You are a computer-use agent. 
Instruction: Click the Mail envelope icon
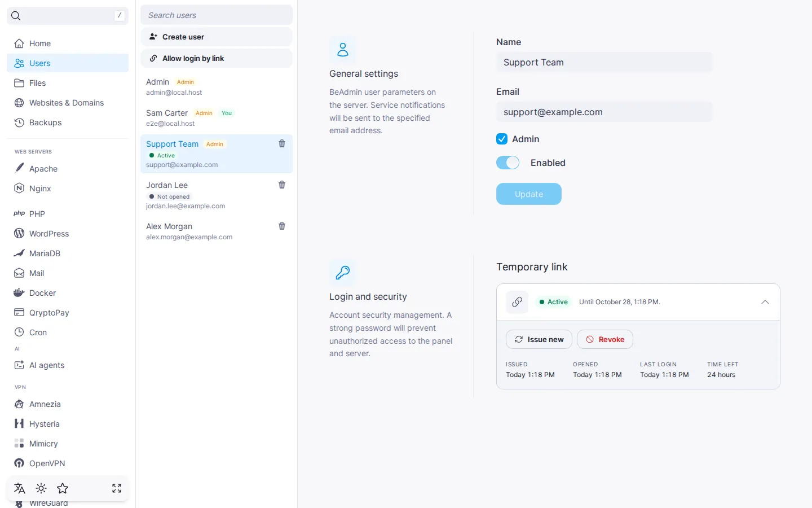pos(19,273)
